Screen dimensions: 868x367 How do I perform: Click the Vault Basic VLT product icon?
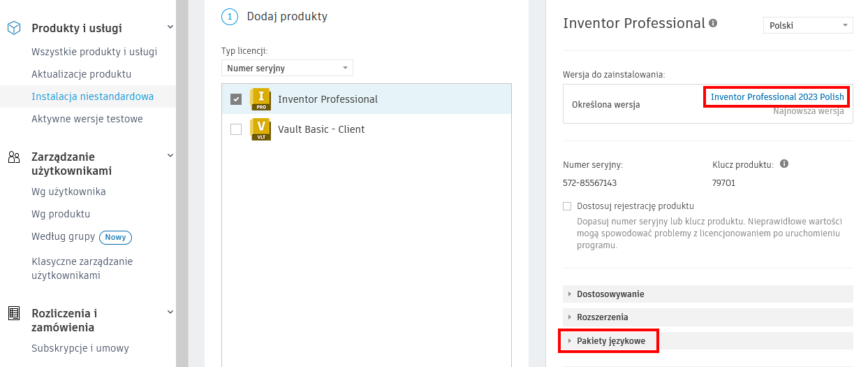[260, 129]
